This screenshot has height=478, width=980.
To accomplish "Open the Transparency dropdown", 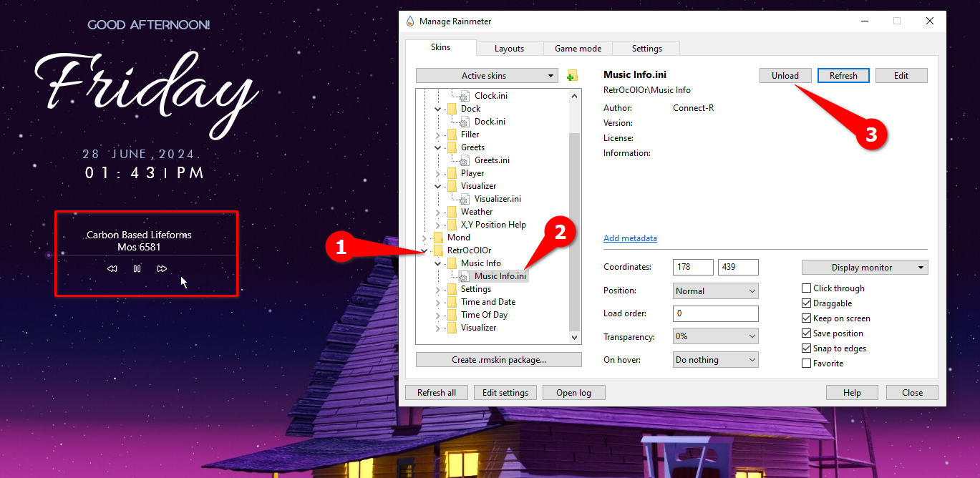I will 716,336.
